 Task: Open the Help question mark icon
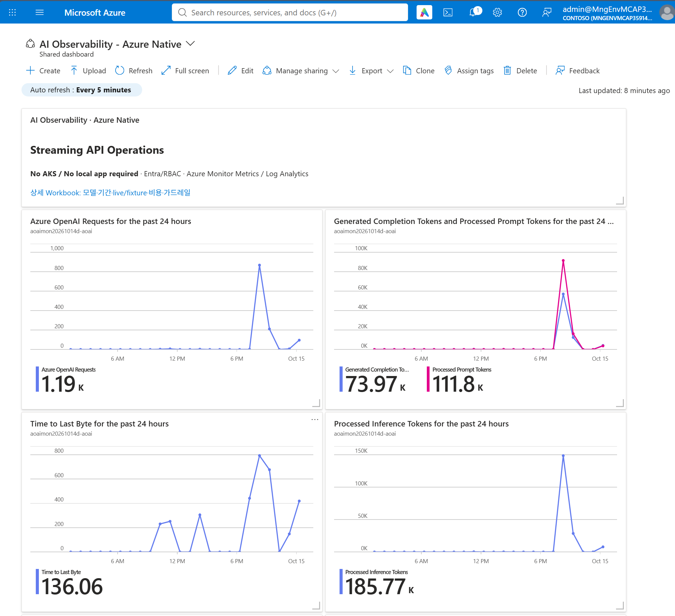pyautogui.click(x=522, y=13)
